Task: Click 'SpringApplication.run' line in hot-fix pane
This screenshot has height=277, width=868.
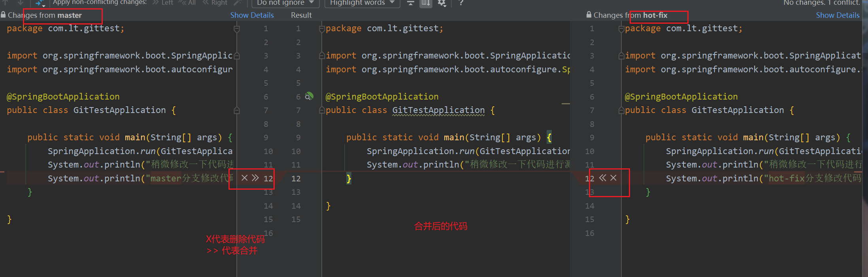Action: pos(764,151)
